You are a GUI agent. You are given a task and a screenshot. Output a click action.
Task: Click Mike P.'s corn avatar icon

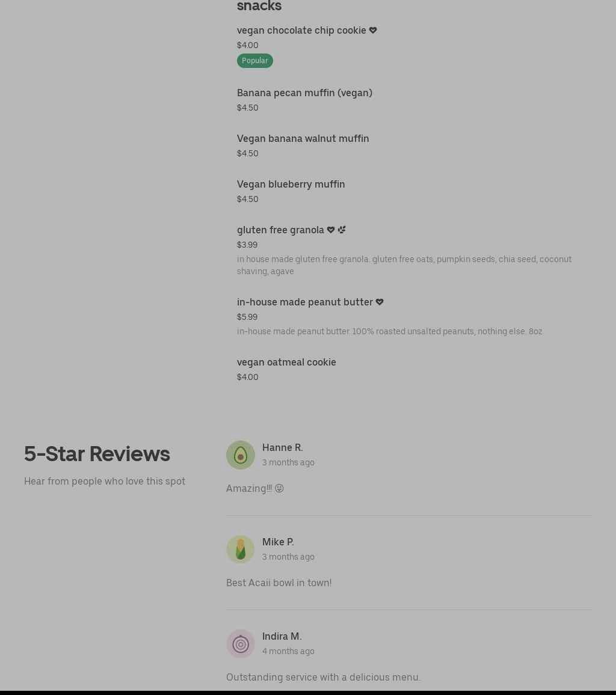pos(240,550)
